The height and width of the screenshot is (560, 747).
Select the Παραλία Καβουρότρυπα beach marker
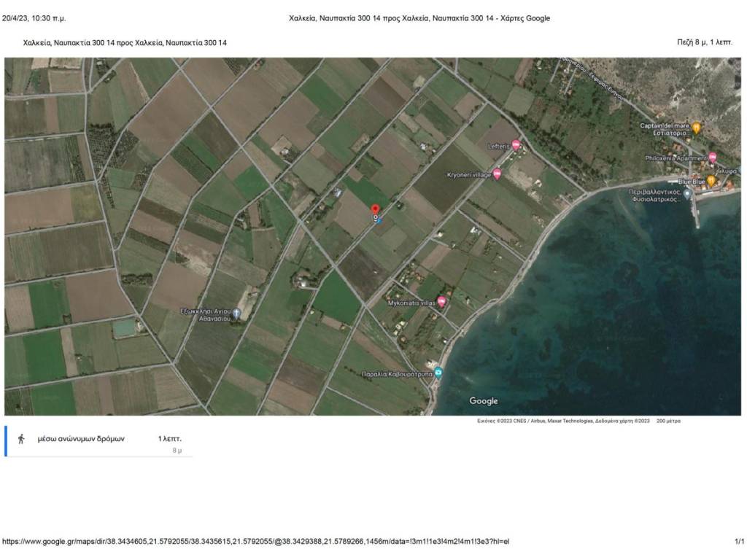click(x=438, y=373)
